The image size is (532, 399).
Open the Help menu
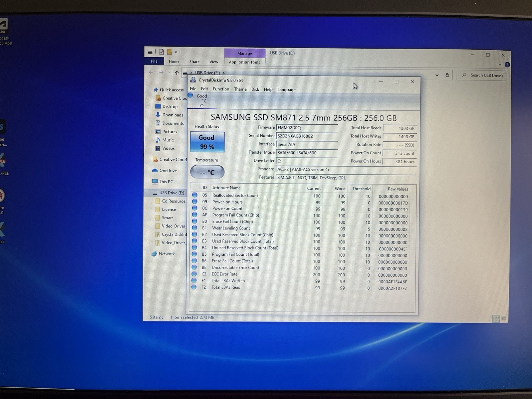(x=268, y=89)
